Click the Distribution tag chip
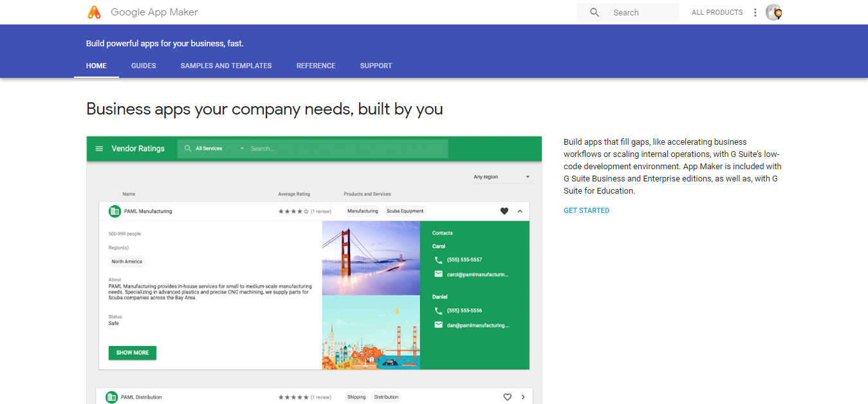This screenshot has height=404, width=868. [x=386, y=397]
